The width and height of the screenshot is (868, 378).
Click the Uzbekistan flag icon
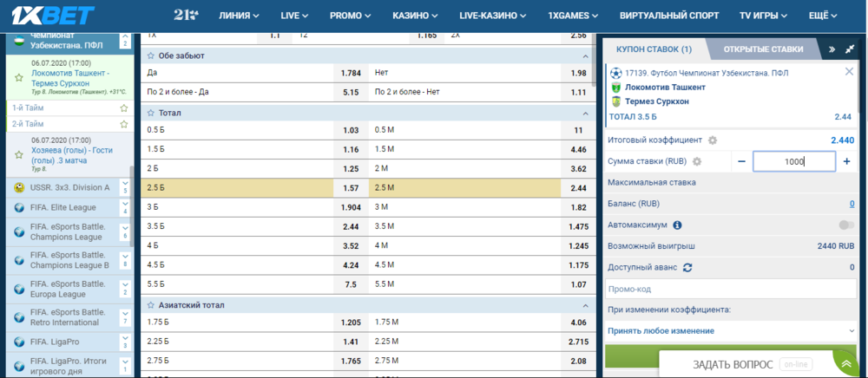click(19, 42)
